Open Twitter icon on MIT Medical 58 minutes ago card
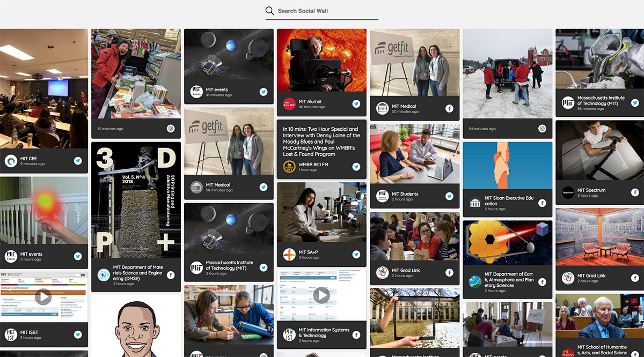Screen dimensions: 644x357 pos(264,187)
